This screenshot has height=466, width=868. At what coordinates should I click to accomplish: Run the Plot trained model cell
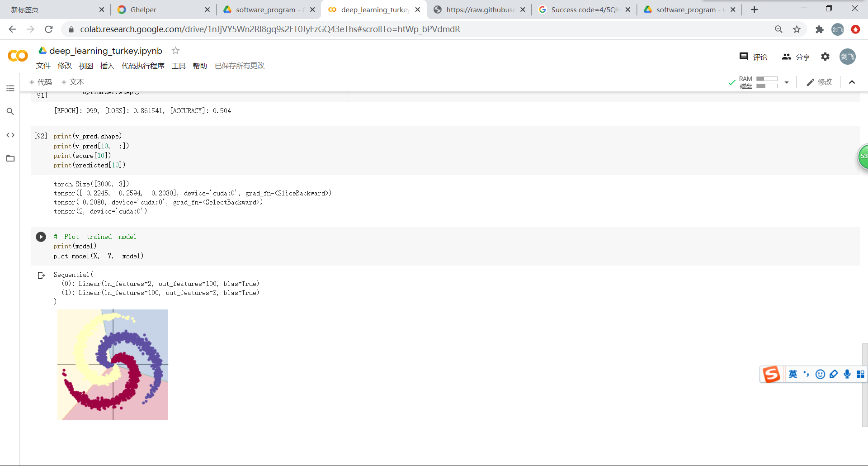41,237
